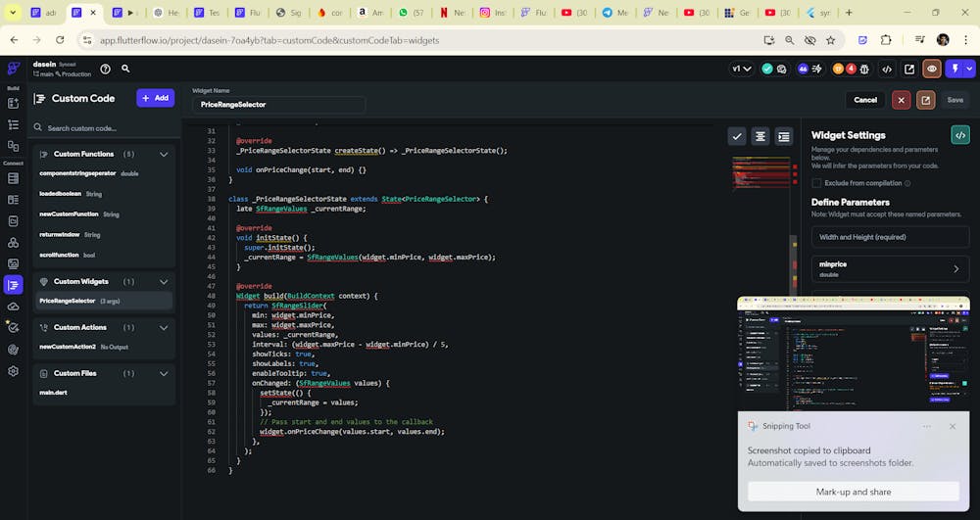This screenshot has width=980, height=520.
Task: Open the API calls icon in rail
Action: coord(13,221)
